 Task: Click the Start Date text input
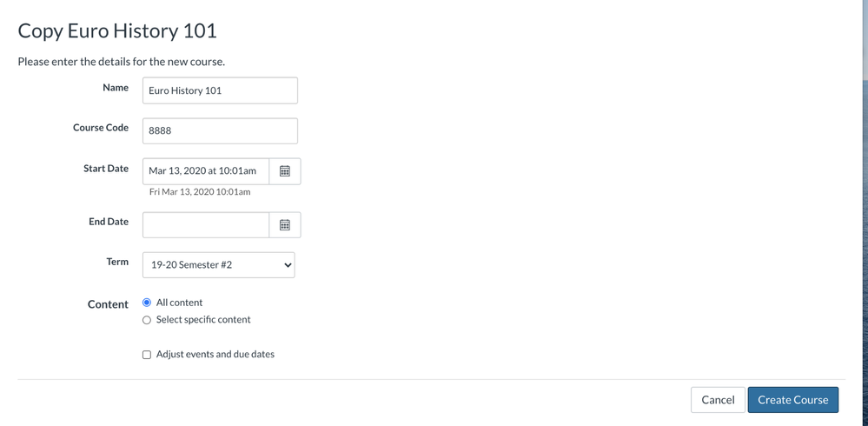pyautogui.click(x=206, y=171)
